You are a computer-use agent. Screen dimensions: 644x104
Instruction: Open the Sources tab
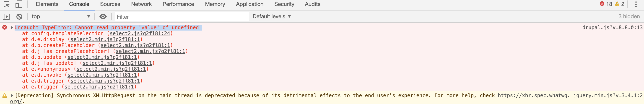(110, 4)
